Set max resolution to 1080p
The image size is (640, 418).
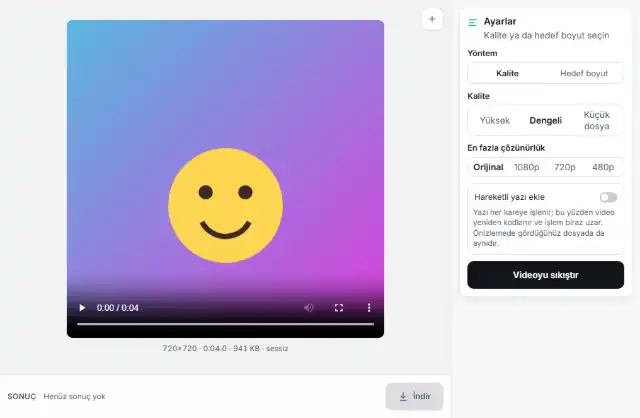click(527, 167)
